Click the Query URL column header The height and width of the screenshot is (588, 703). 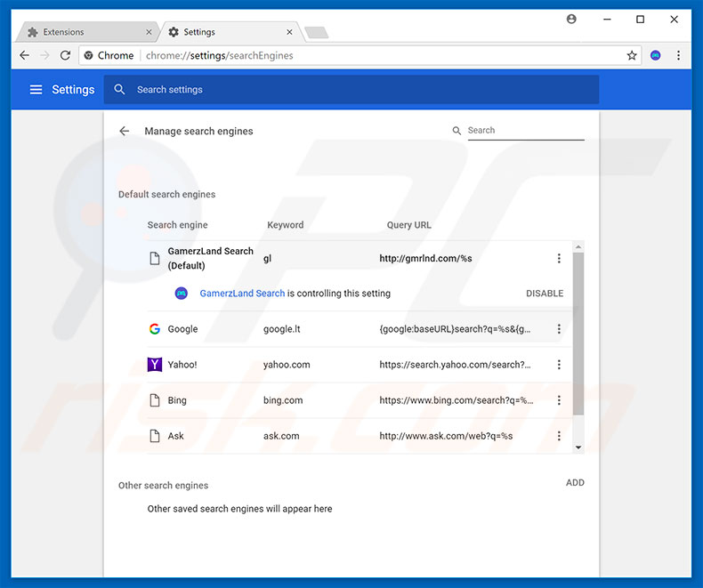(x=408, y=224)
